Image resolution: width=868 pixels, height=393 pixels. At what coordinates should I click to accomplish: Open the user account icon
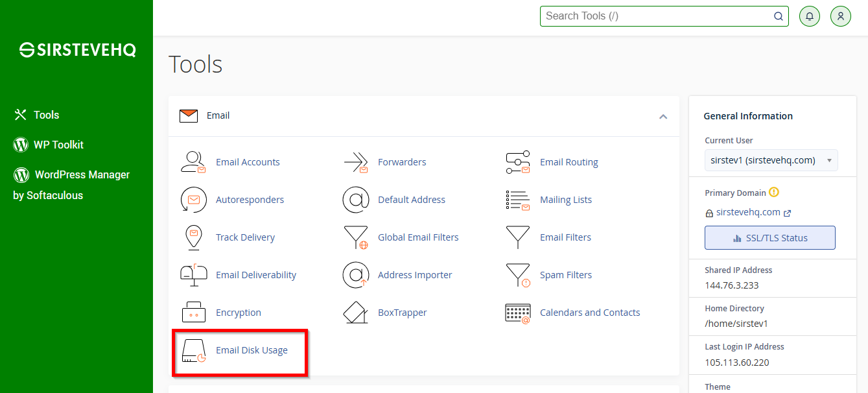coord(841,16)
